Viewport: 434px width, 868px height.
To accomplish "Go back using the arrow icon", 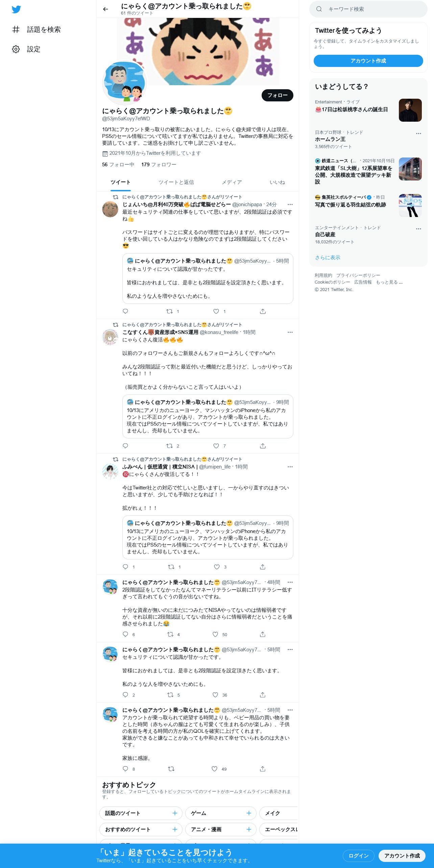I will (x=105, y=9).
